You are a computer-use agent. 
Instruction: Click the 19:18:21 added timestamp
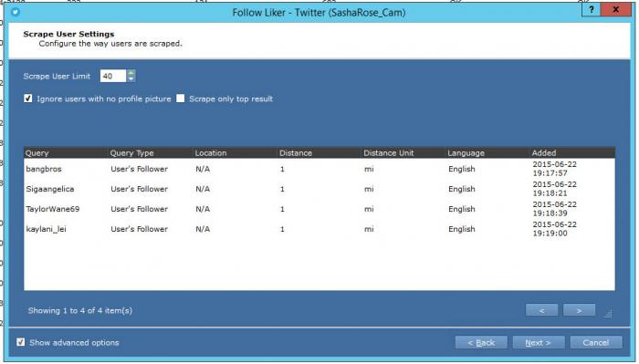tap(550, 193)
